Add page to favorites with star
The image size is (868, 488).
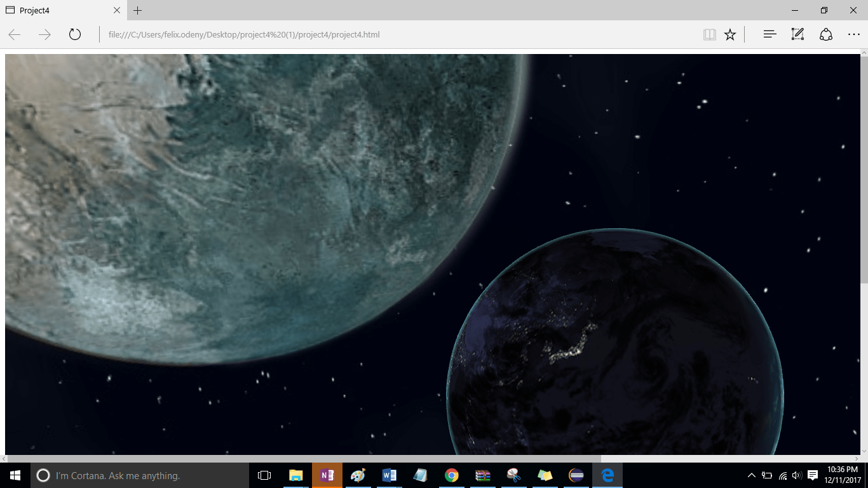tap(730, 34)
